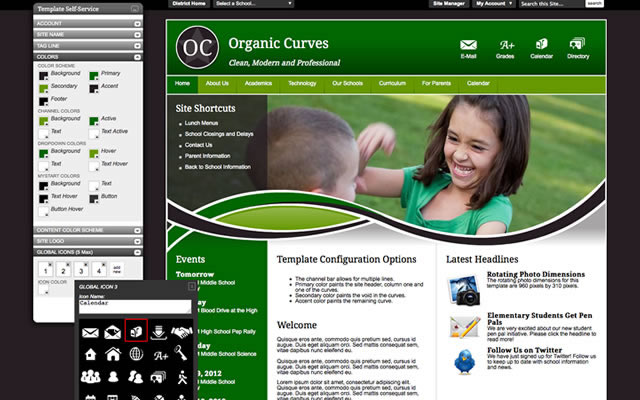Collapse the Colors section

pyautogui.click(x=88, y=57)
